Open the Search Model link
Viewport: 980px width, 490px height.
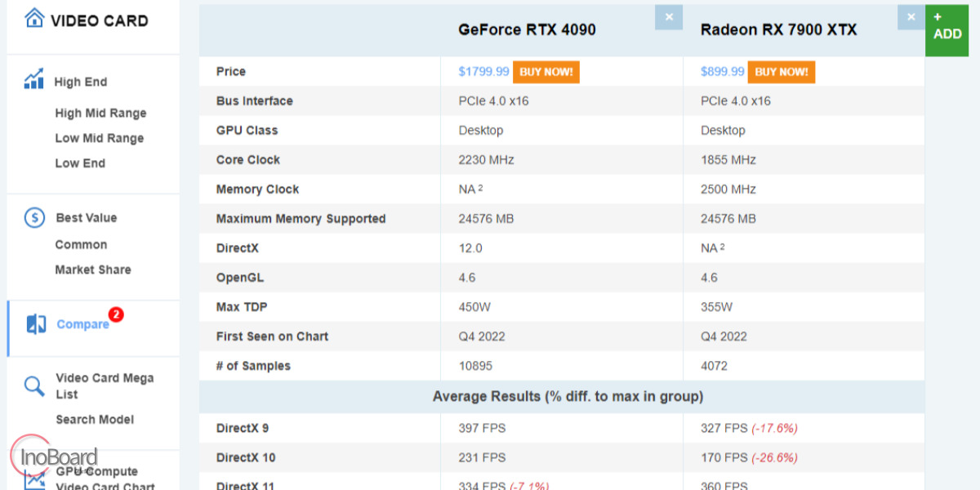coord(95,420)
